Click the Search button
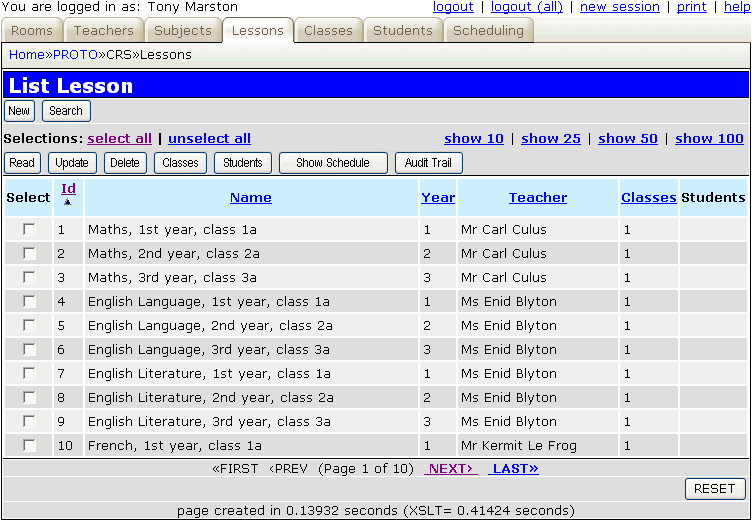 [x=66, y=111]
